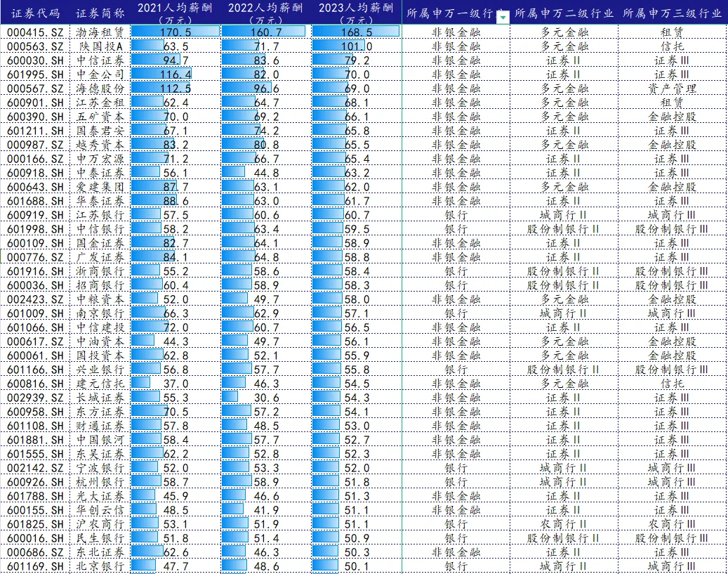Click the 所属申万二级行业 header
This screenshot has width=728, height=574.
pyautogui.click(x=564, y=13)
